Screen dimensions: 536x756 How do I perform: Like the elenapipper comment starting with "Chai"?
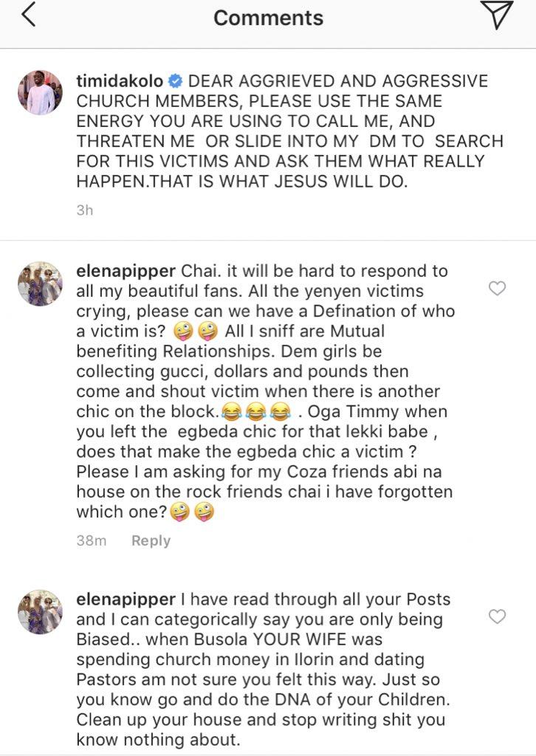[x=498, y=289]
